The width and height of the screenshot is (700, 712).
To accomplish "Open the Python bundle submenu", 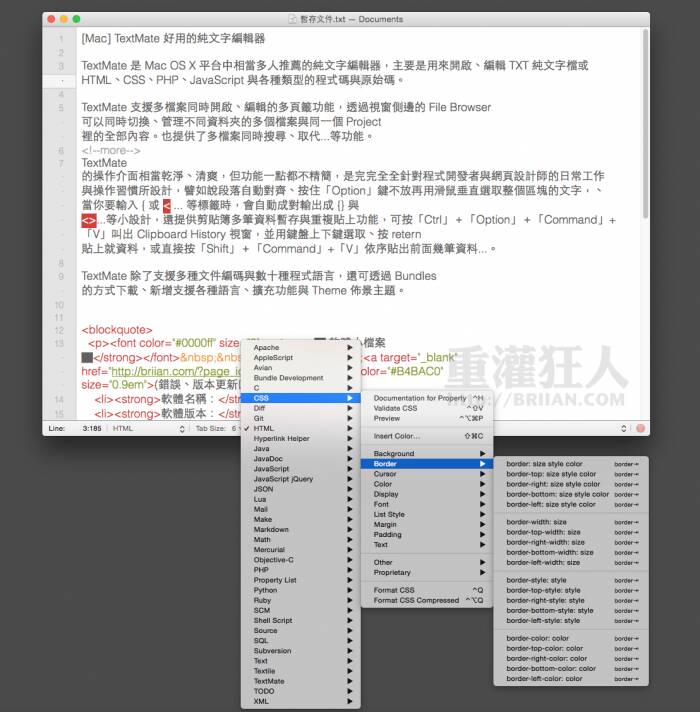I will (301, 590).
